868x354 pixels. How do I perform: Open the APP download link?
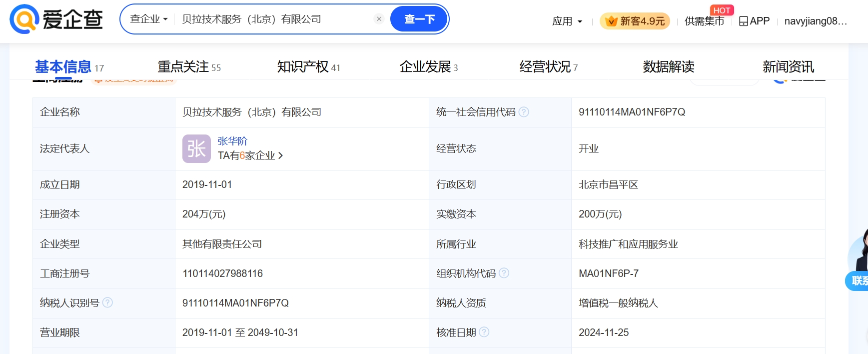coord(754,21)
